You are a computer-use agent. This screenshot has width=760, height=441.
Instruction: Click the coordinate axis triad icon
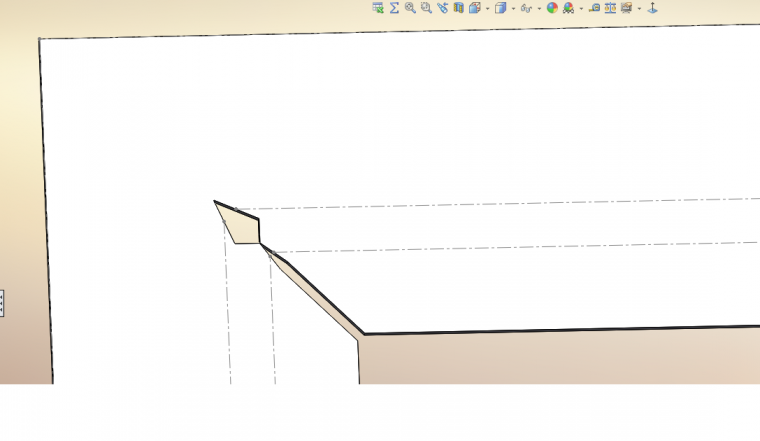coord(652,8)
